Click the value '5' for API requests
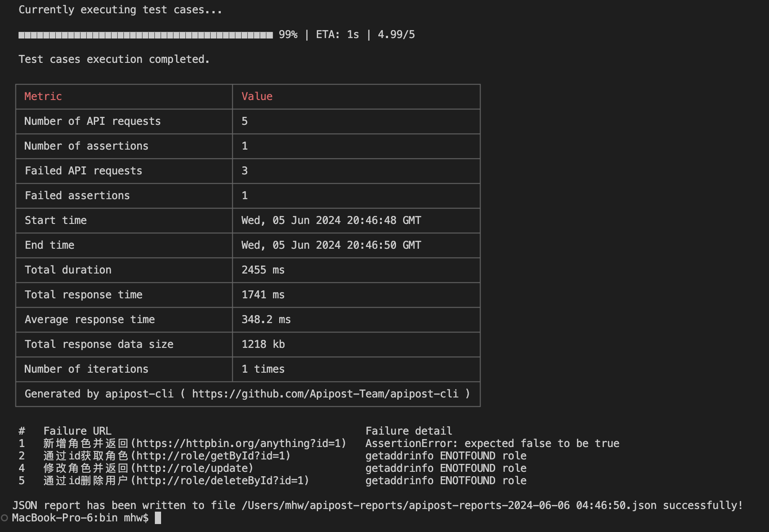769x532 pixels. (245, 121)
